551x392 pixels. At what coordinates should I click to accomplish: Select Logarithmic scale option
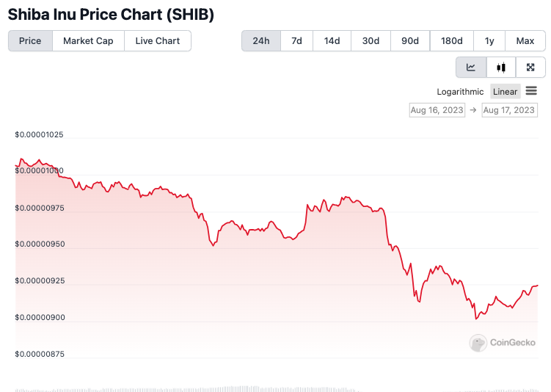point(460,92)
